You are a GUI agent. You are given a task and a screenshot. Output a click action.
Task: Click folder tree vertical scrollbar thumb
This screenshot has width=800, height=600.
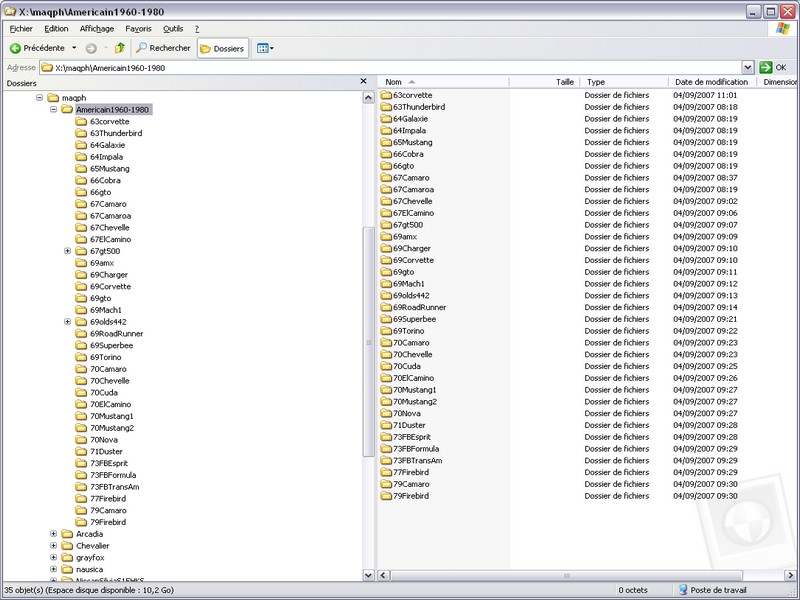coord(368,342)
